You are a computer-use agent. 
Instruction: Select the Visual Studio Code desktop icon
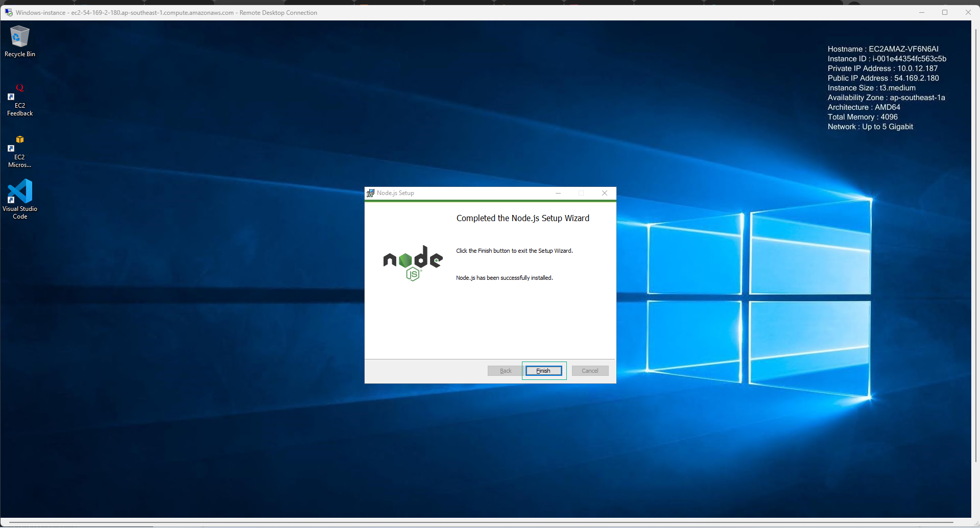20,199
